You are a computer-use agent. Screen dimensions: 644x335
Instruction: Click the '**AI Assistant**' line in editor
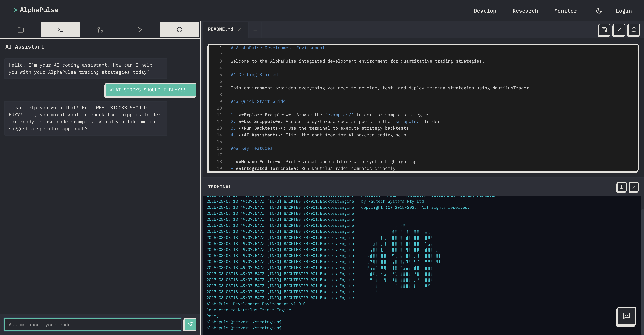point(318,135)
